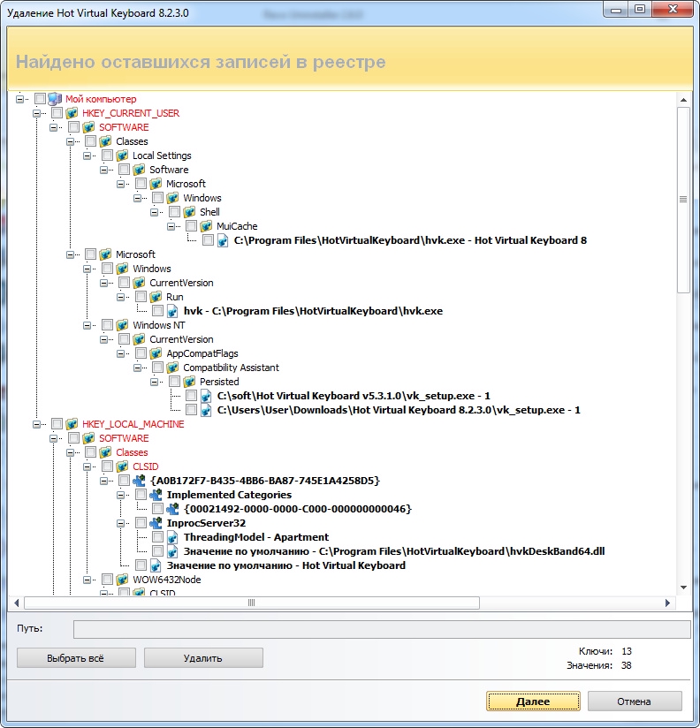The height and width of the screenshot is (728, 700).
Task: Click the ThreadingModel value document icon
Action: click(172, 537)
